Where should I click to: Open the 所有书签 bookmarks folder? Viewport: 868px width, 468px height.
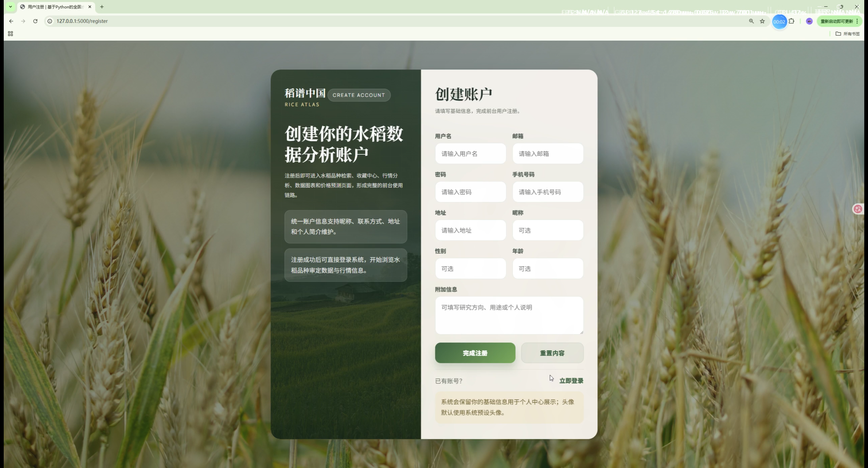coord(847,34)
